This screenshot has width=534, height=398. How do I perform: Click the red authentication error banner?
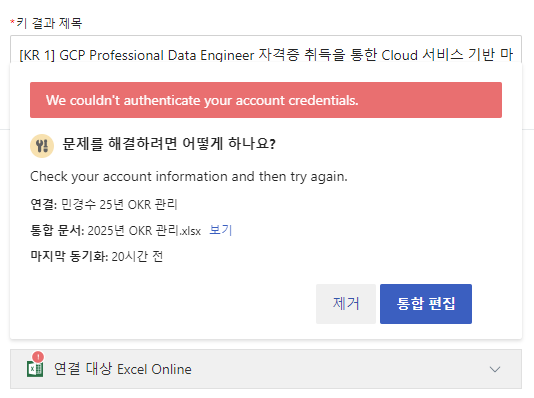point(266,100)
